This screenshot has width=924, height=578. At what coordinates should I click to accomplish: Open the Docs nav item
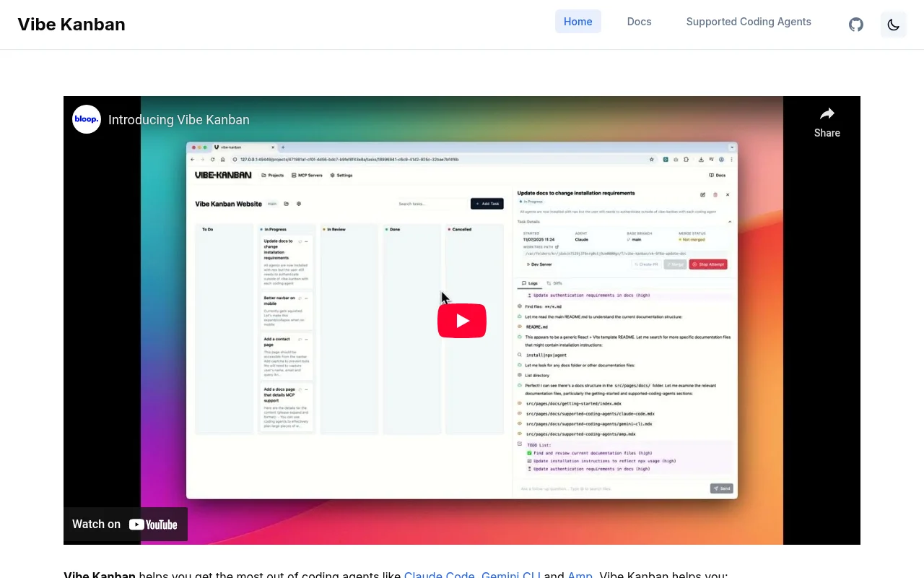pos(639,22)
